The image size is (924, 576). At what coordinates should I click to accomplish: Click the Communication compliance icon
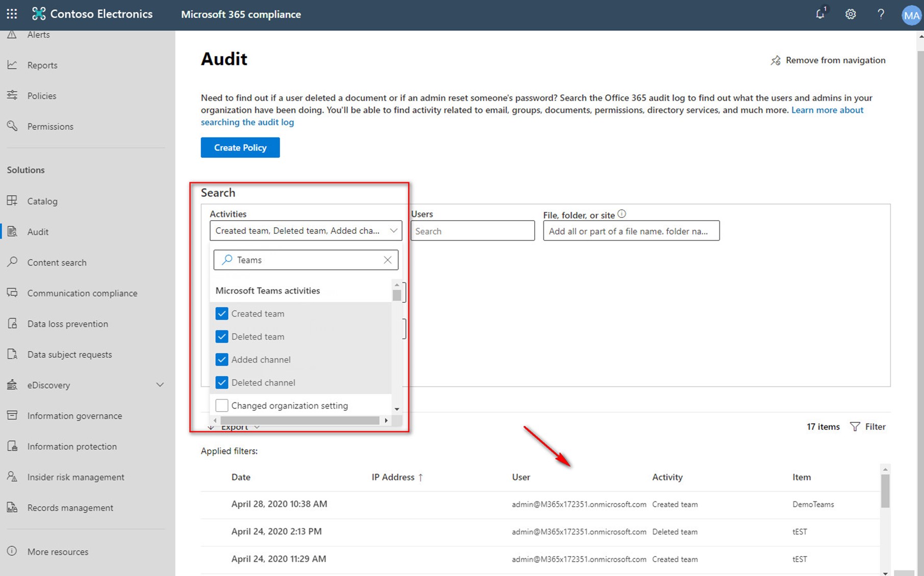pyautogui.click(x=12, y=293)
